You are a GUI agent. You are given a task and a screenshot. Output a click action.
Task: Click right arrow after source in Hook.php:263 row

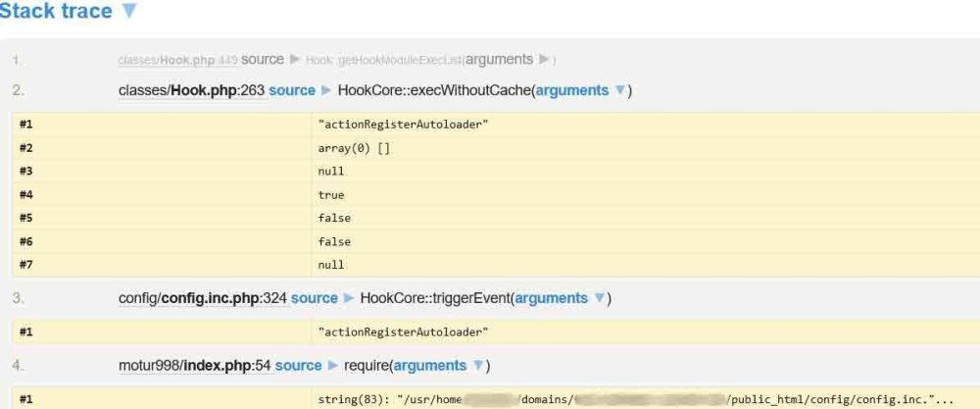coord(326,90)
